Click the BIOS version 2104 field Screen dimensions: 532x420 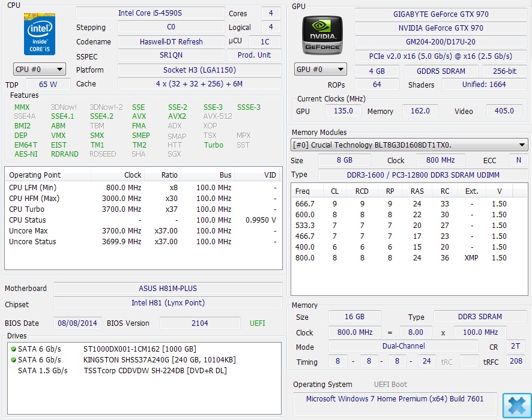[200, 323]
